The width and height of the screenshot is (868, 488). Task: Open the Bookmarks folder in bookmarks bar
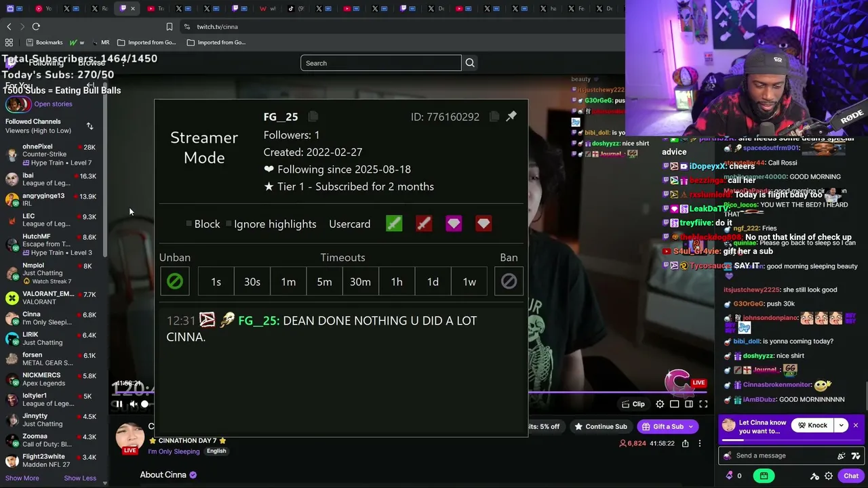click(x=44, y=42)
